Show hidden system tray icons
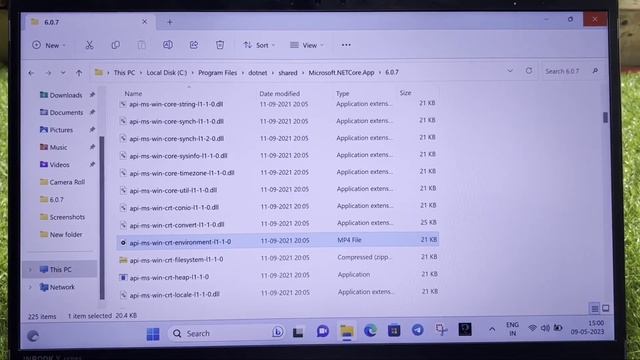640x360 pixels. pos(492,329)
